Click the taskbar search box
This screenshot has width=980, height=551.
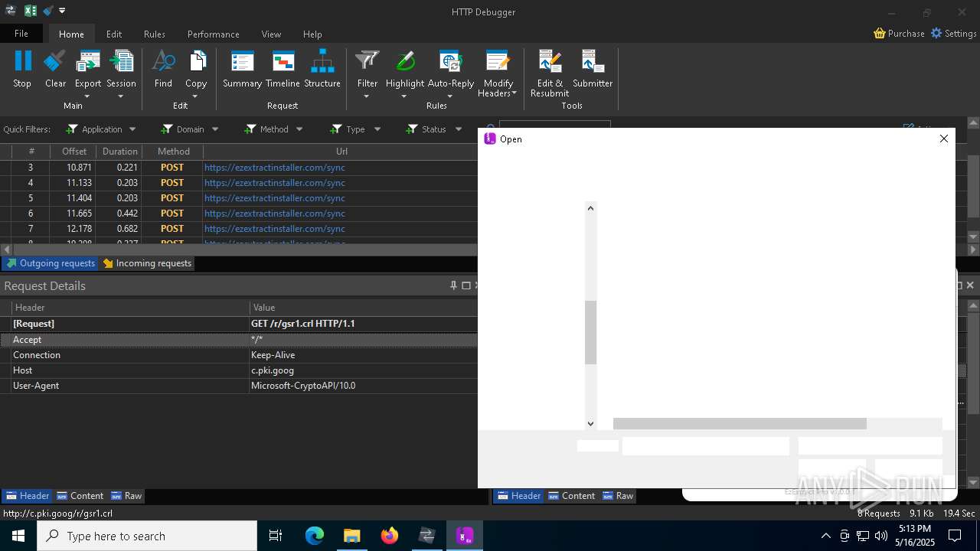147,536
